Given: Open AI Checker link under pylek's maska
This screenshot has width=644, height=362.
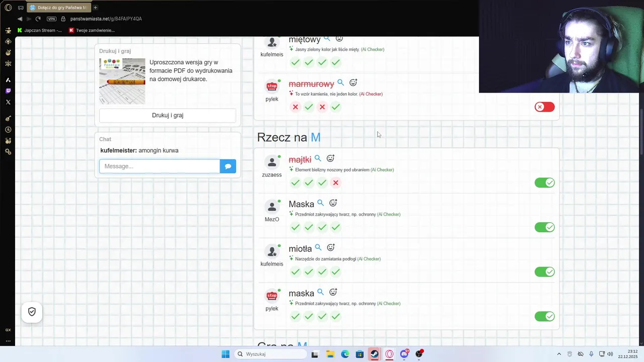Looking at the screenshot, I should coord(388,304).
